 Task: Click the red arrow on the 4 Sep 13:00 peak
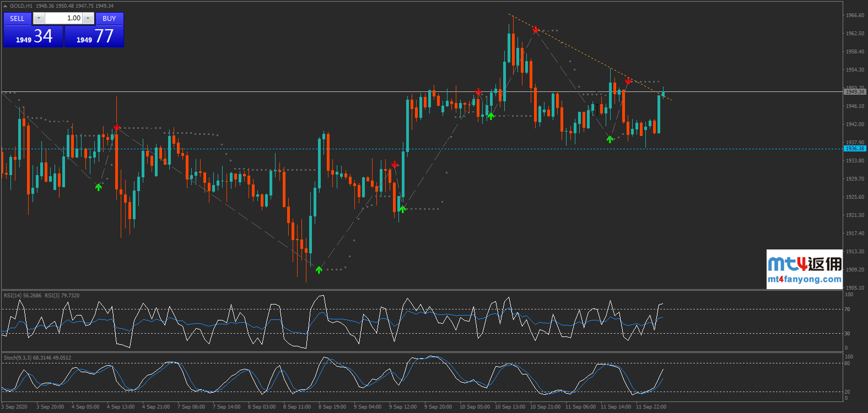point(117,127)
